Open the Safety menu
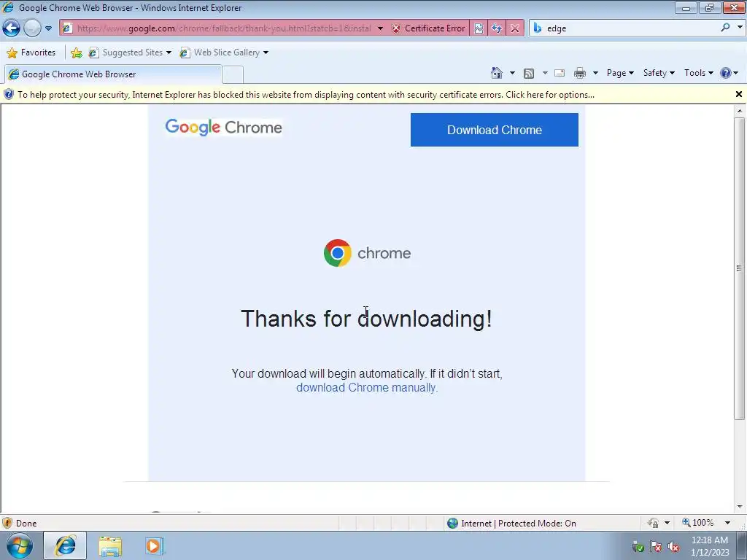 click(659, 73)
